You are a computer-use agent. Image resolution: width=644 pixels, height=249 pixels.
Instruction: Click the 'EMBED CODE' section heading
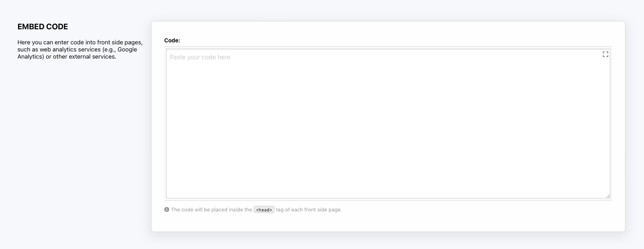[x=43, y=27]
